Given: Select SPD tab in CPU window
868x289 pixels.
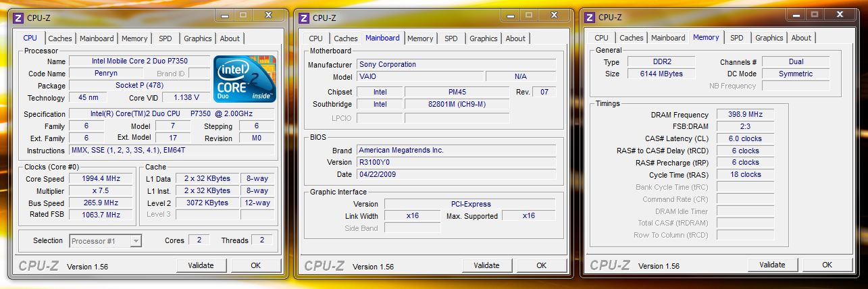Looking at the screenshot, I should click(x=165, y=38).
